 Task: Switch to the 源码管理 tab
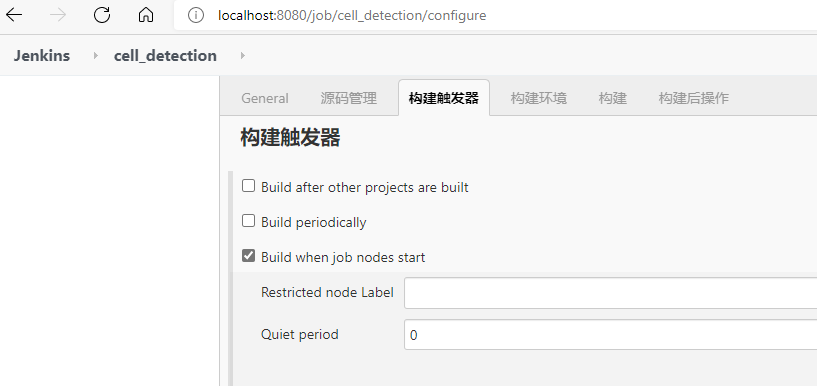point(349,98)
